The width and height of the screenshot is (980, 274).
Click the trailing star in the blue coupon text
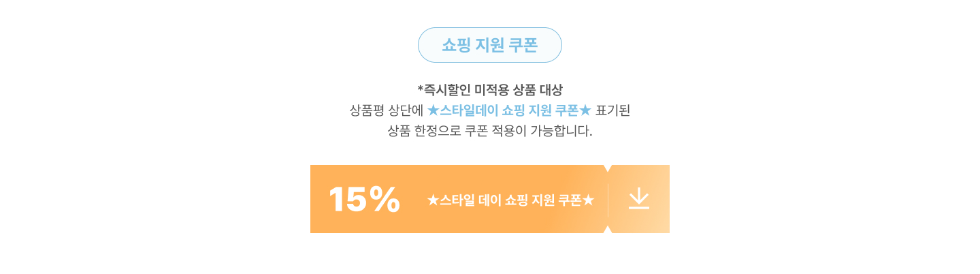click(x=585, y=110)
